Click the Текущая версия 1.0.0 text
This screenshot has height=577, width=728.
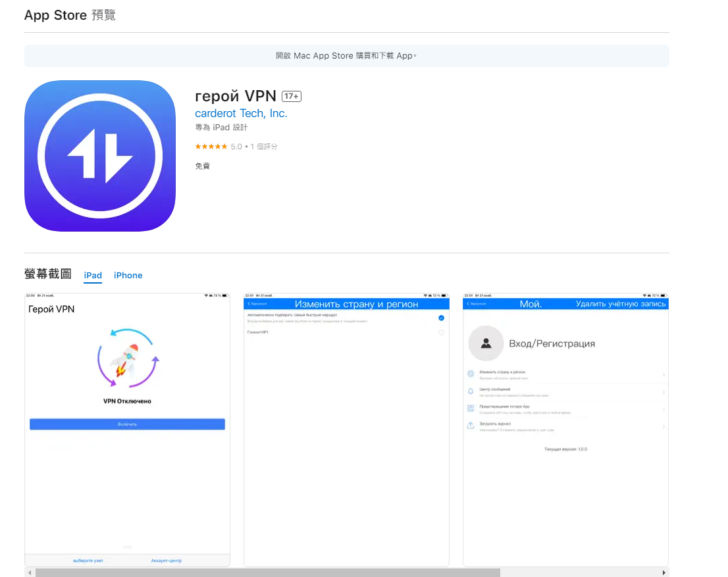point(565,449)
